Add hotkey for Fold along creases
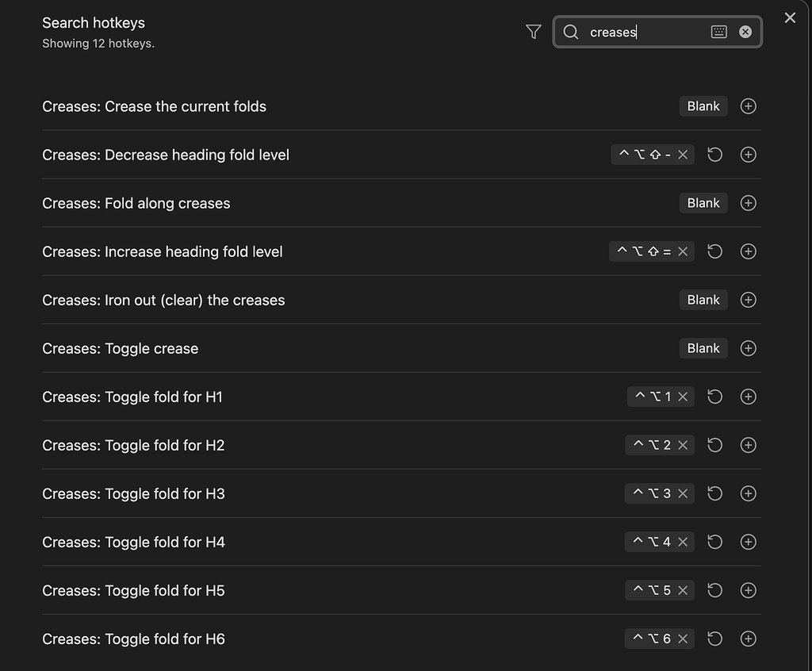 (x=748, y=203)
